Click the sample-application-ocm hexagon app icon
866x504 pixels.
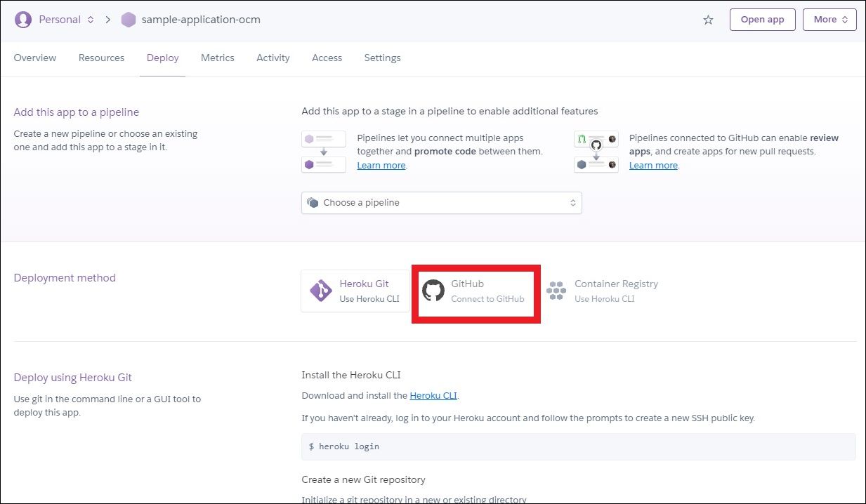point(129,20)
